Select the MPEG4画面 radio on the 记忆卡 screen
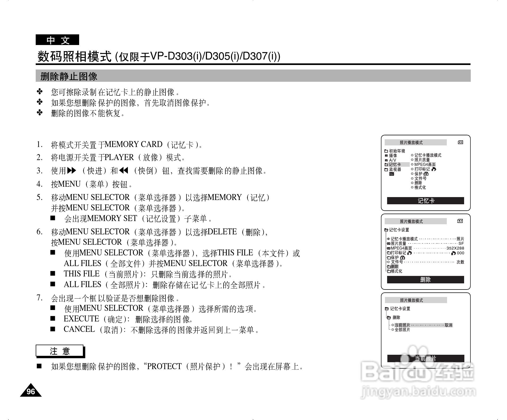 pyautogui.click(x=412, y=164)
